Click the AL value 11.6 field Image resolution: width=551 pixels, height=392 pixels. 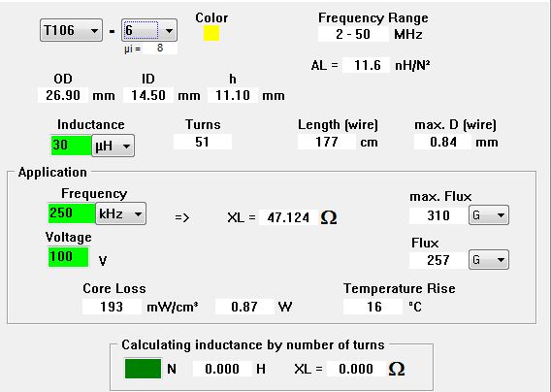(x=366, y=65)
